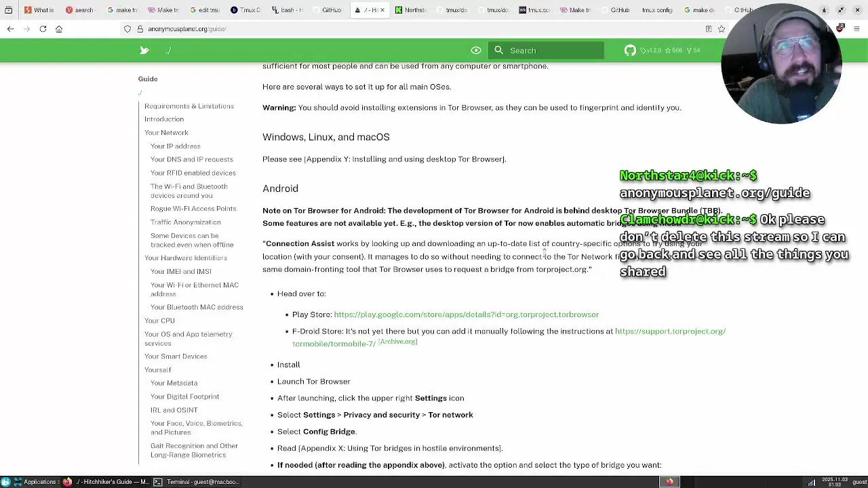The image size is (868, 488).
Task: Reload the current page
Action: coord(43,29)
